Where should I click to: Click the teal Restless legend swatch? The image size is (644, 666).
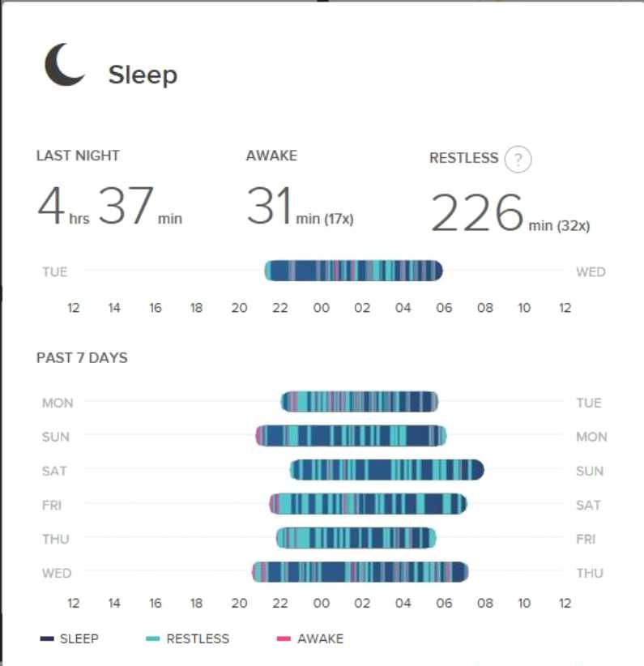(153, 639)
